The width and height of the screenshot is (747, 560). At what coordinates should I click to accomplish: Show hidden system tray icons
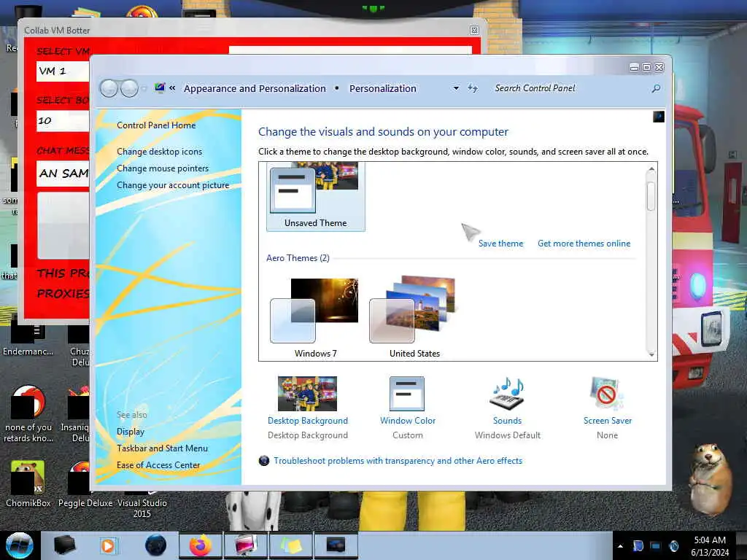pyautogui.click(x=620, y=546)
